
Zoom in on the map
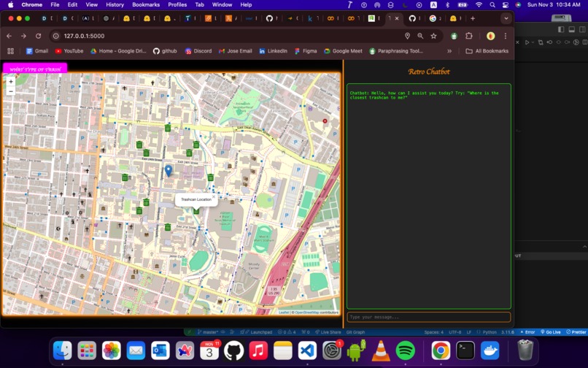[x=11, y=82]
